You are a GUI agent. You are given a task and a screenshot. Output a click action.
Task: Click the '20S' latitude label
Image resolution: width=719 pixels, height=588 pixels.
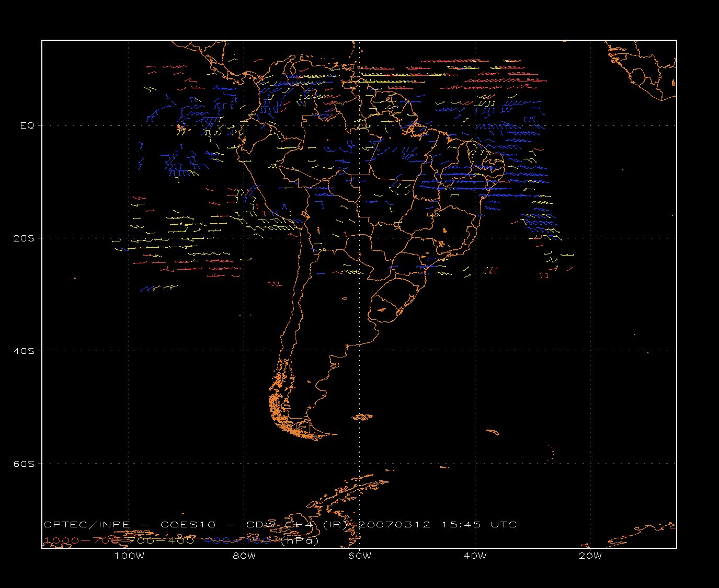[x=24, y=238]
